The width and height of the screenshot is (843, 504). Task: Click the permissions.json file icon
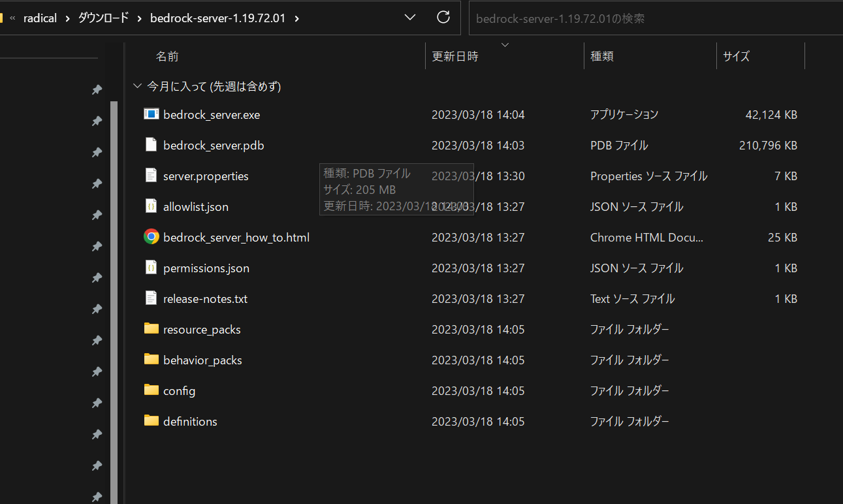tap(151, 268)
